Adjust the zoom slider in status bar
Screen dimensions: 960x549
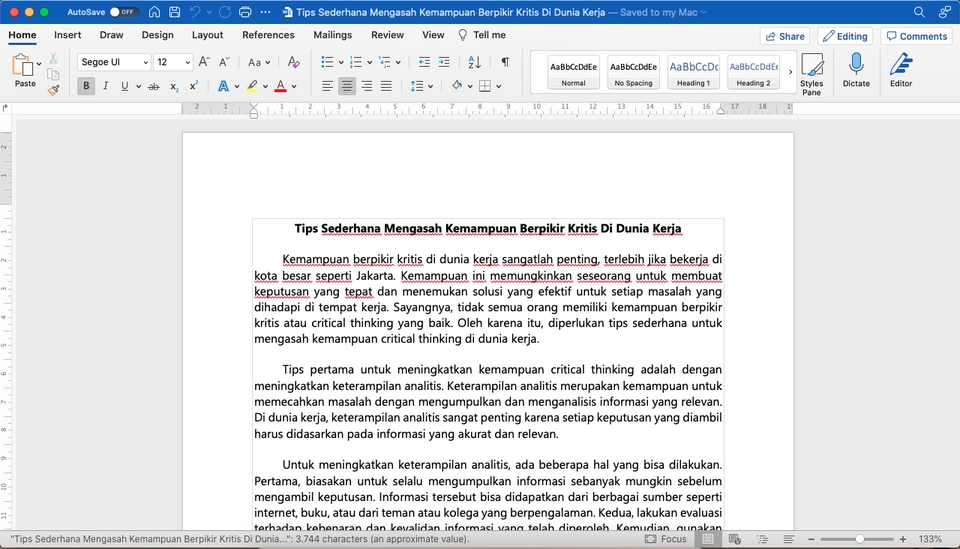pos(860,539)
